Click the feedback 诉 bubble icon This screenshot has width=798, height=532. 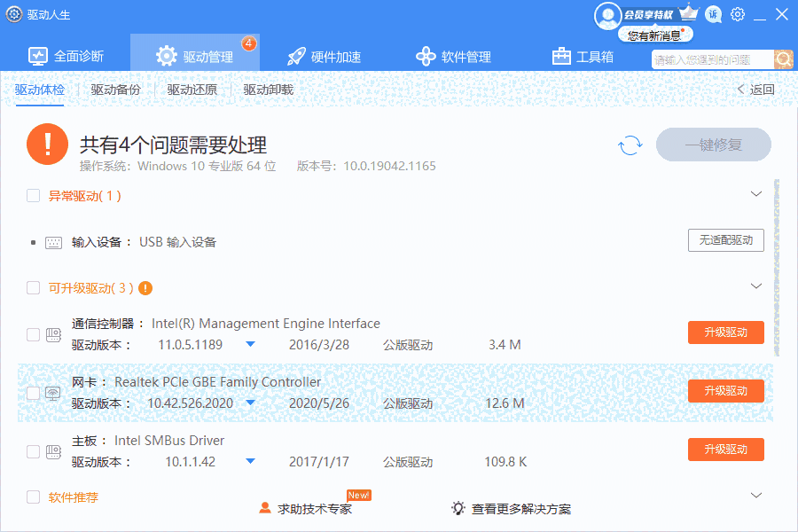(x=713, y=14)
